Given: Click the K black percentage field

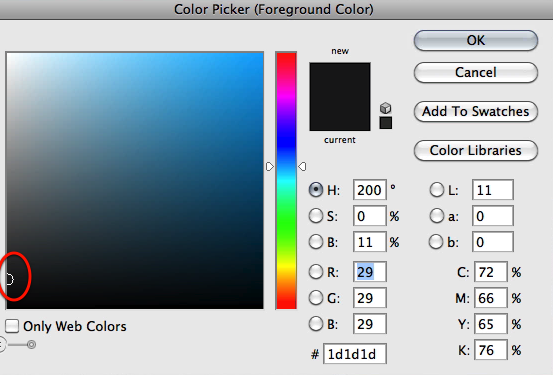Looking at the screenshot, I should tap(491, 350).
